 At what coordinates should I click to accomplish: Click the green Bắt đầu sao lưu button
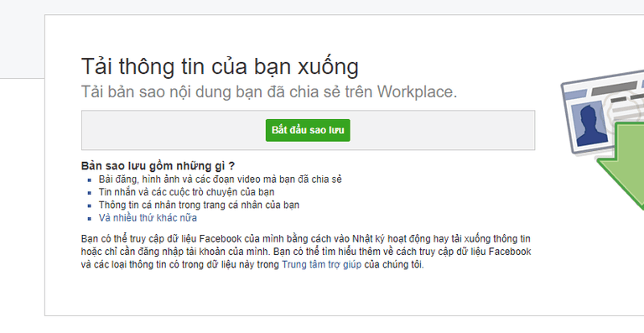click(308, 130)
